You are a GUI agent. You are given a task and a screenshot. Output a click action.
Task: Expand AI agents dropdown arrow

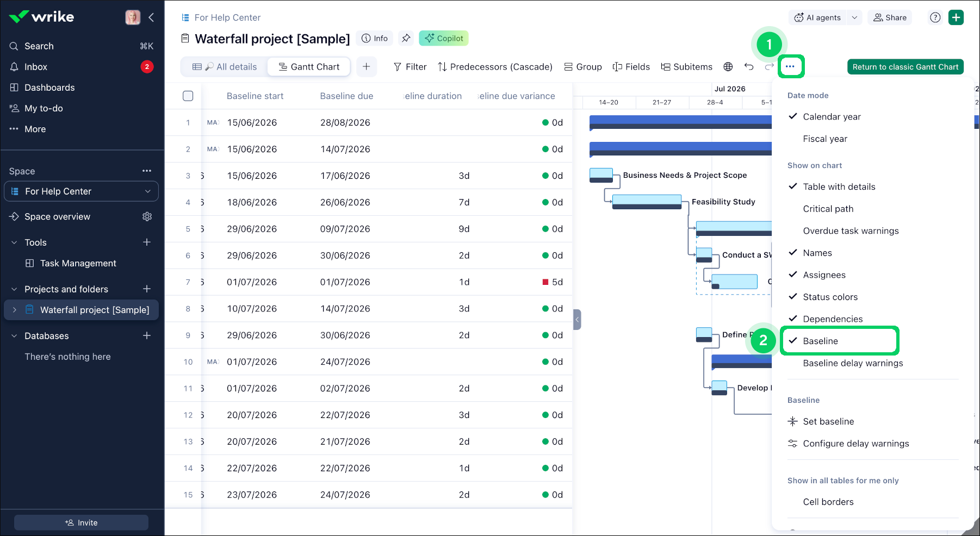pyautogui.click(x=854, y=17)
